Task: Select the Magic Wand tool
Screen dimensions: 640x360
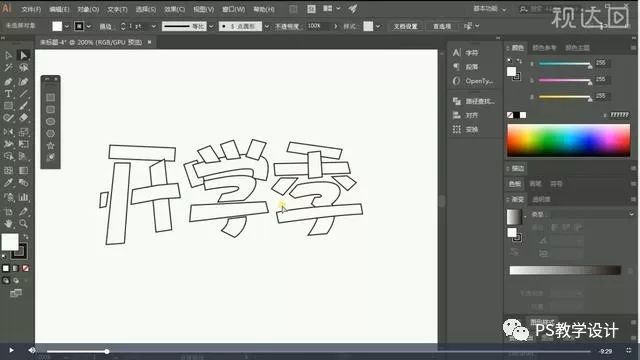Action: (x=8, y=68)
